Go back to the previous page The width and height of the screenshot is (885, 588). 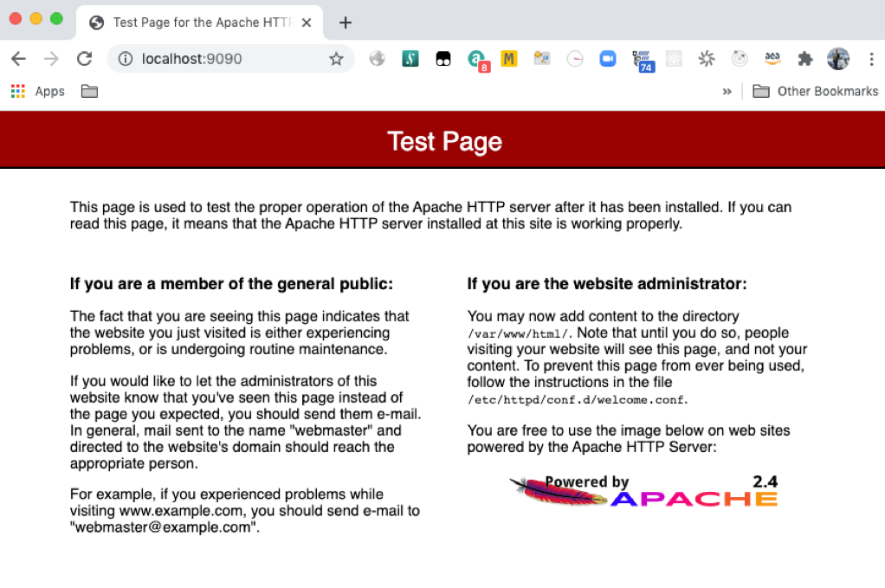(19, 59)
